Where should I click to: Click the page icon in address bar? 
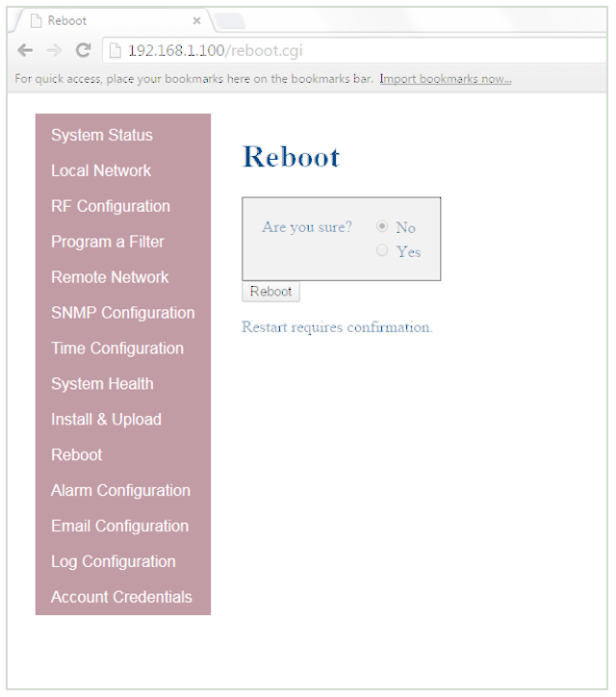point(115,51)
